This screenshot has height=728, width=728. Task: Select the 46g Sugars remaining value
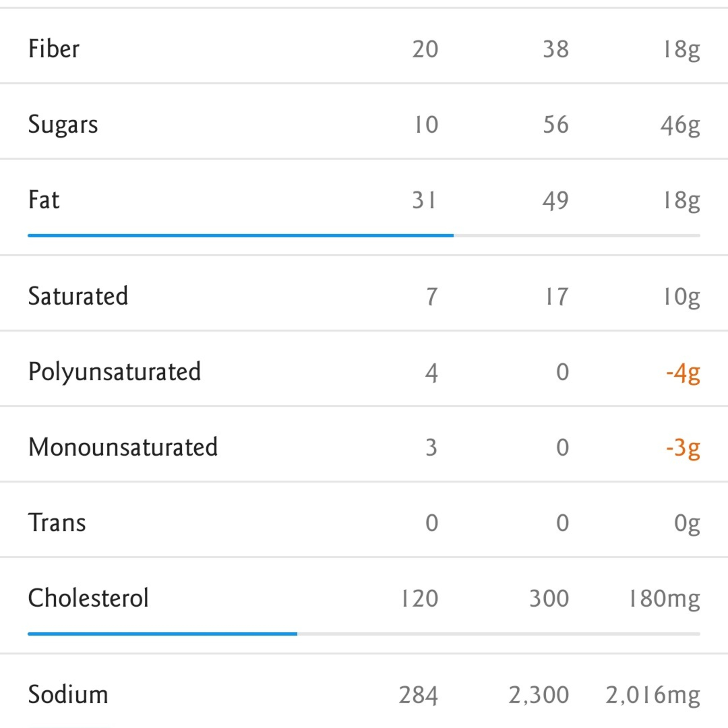[680, 125]
